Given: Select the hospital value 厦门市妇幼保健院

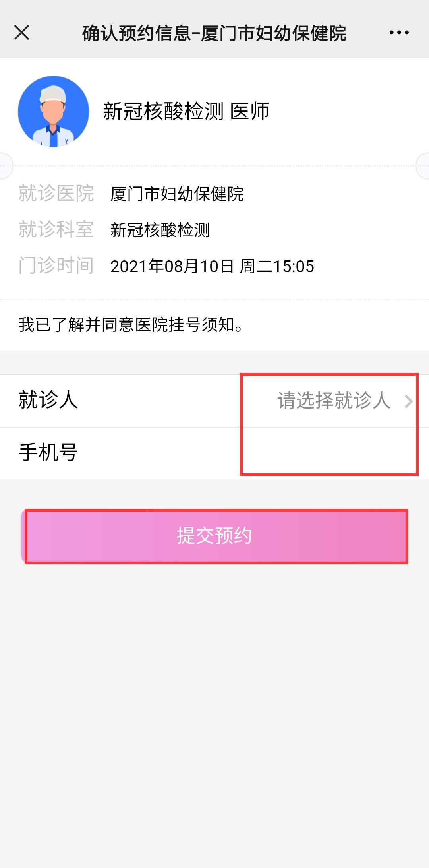Looking at the screenshot, I should click(177, 194).
